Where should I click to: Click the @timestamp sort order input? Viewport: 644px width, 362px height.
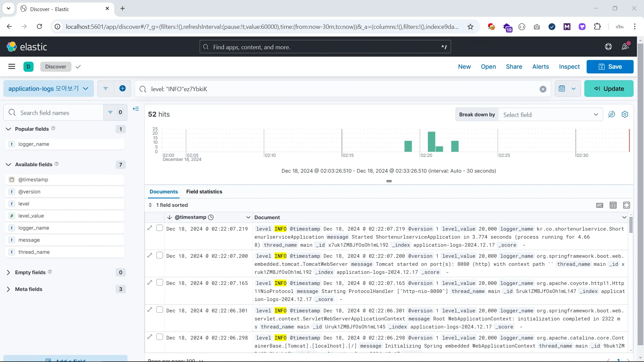click(x=169, y=218)
